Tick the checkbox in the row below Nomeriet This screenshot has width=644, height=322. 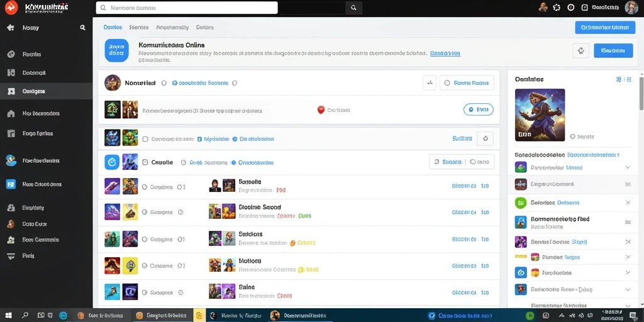click(x=145, y=139)
